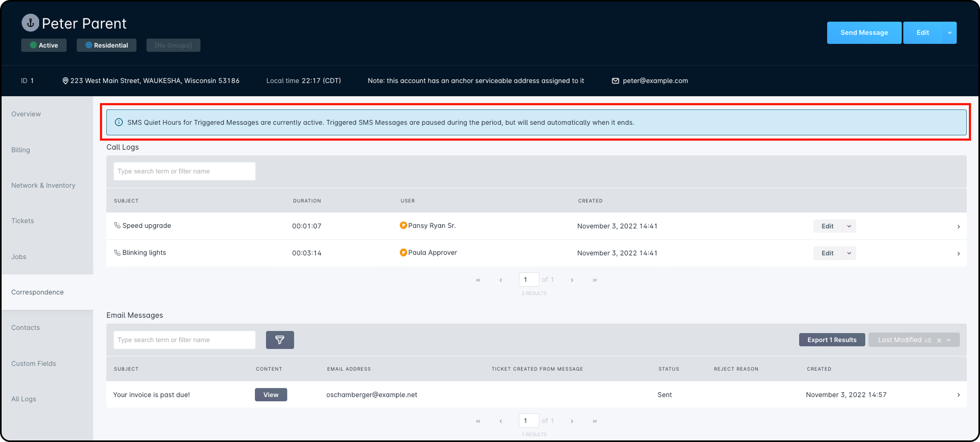The height and width of the screenshot is (442, 980).
Task: Toggle sort direction icon next to Last Modified
Action: tap(928, 340)
